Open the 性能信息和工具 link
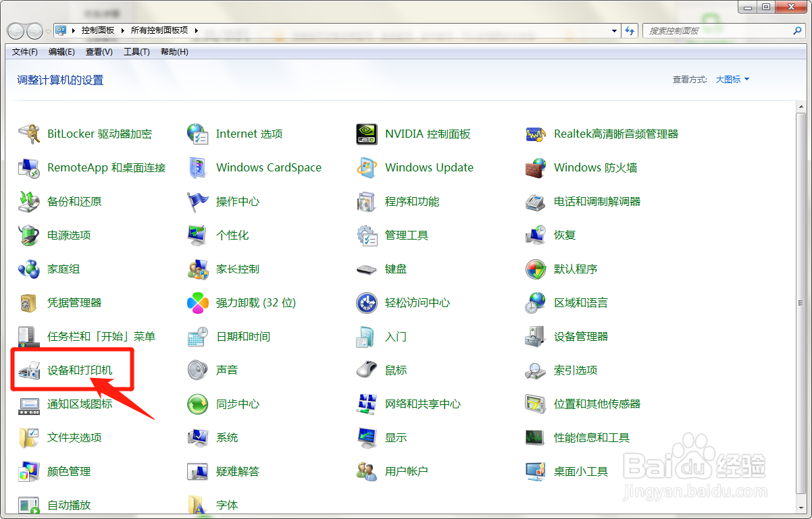 coord(592,437)
